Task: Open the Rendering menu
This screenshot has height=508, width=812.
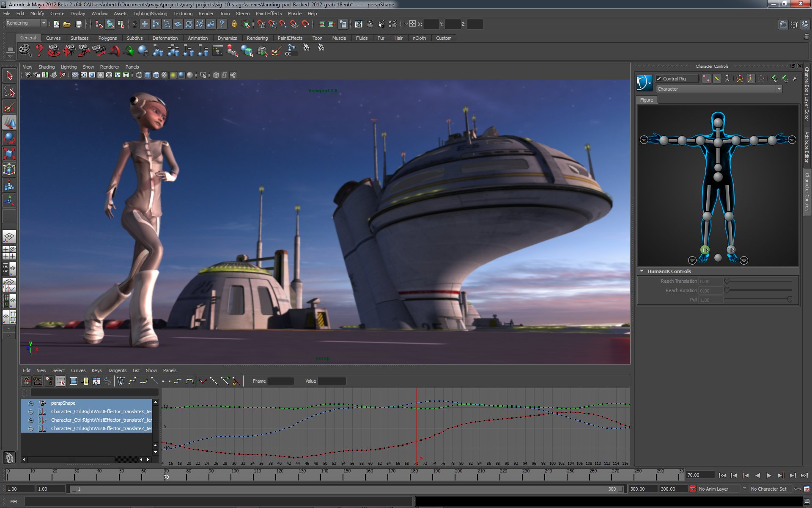Action: [257, 37]
